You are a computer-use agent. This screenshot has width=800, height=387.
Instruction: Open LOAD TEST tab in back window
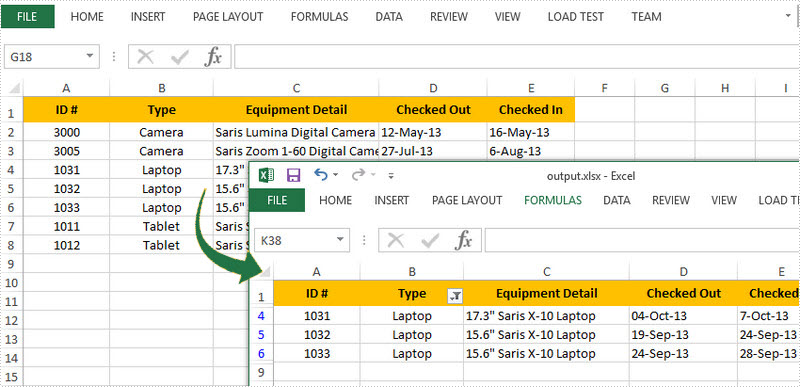[x=576, y=17]
